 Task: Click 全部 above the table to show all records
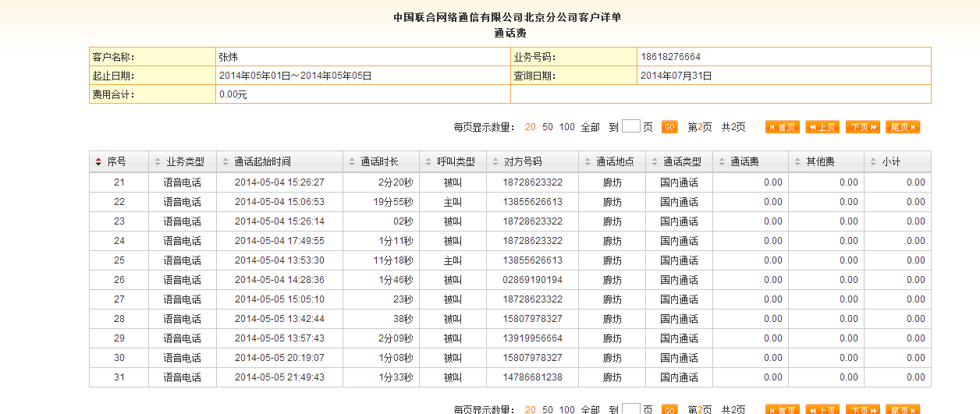pyautogui.click(x=591, y=127)
